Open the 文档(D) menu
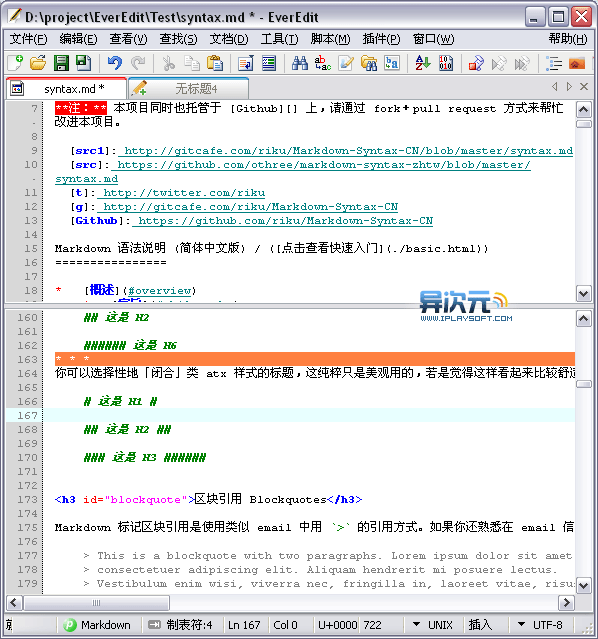 (x=229, y=39)
